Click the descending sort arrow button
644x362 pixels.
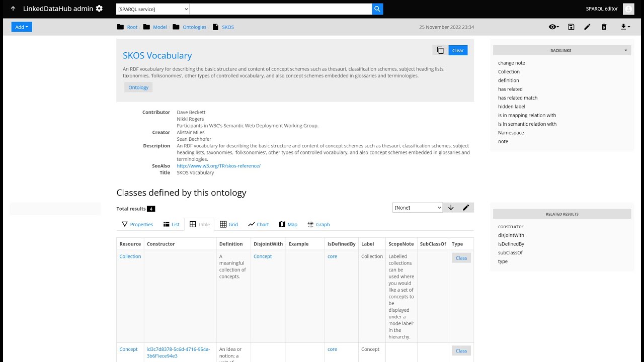(451, 208)
